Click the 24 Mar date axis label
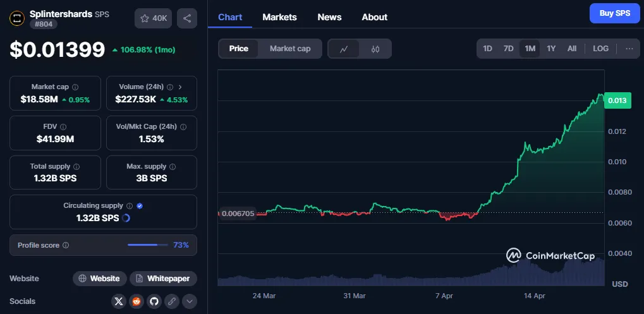Viewport: 644px width, 314px height. (264, 296)
